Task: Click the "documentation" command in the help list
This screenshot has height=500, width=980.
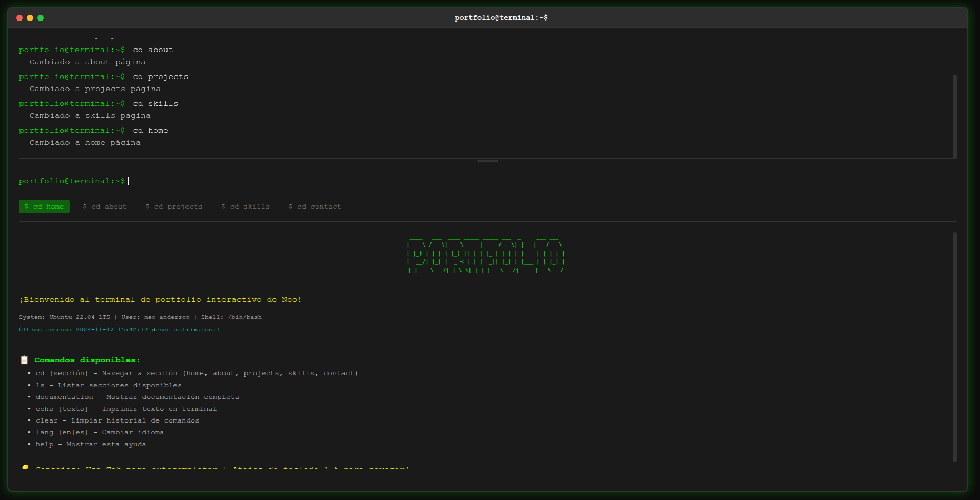Action: tap(64, 397)
